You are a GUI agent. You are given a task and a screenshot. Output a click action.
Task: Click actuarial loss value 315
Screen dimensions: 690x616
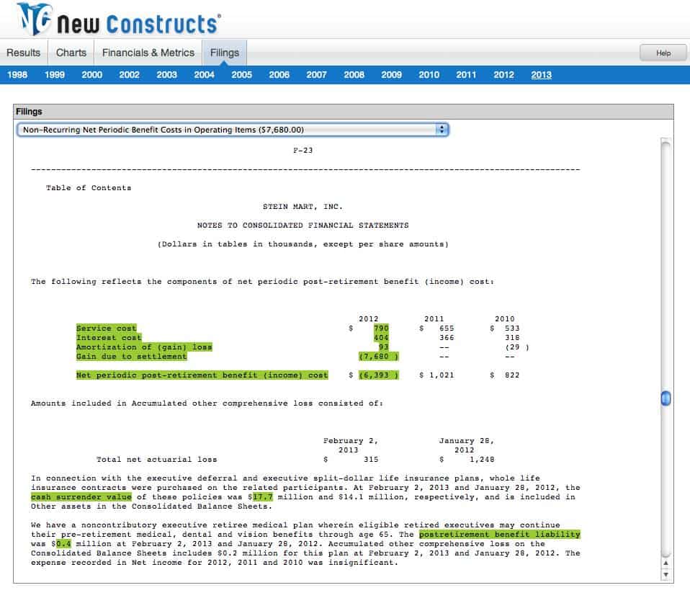[371, 460]
